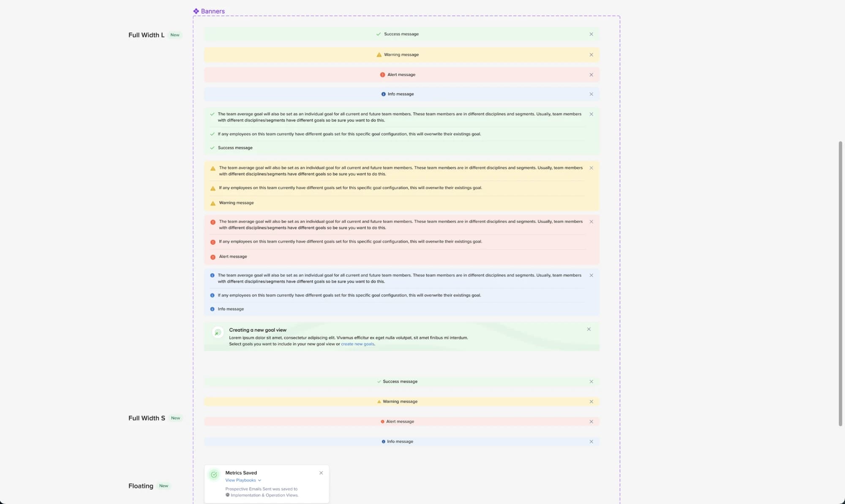Close the large Alert message banner
The height and width of the screenshot is (504, 845).
[591, 75]
